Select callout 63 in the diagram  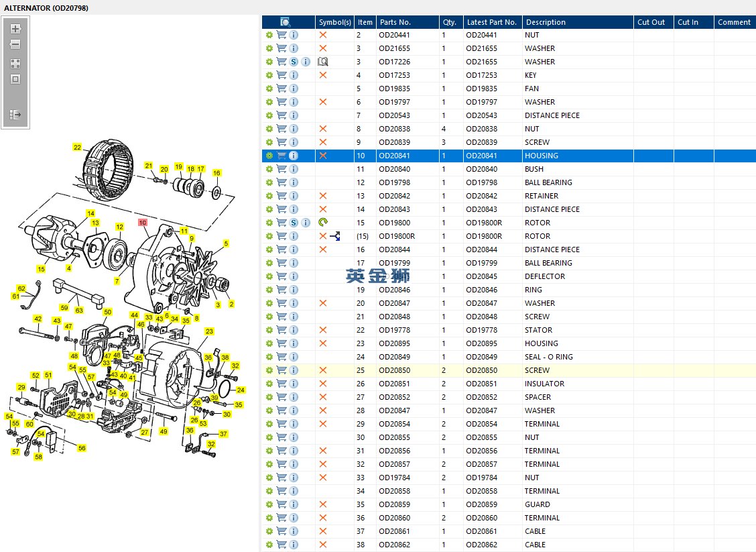pos(79,311)
